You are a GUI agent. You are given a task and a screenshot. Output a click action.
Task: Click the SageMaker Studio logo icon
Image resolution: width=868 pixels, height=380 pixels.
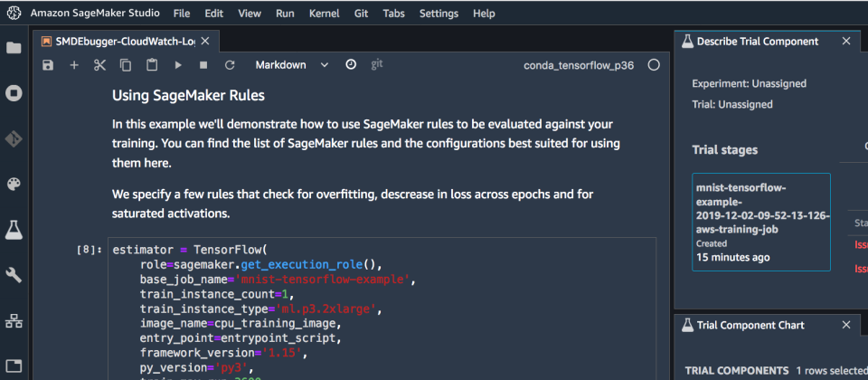(x=14, y=14)
